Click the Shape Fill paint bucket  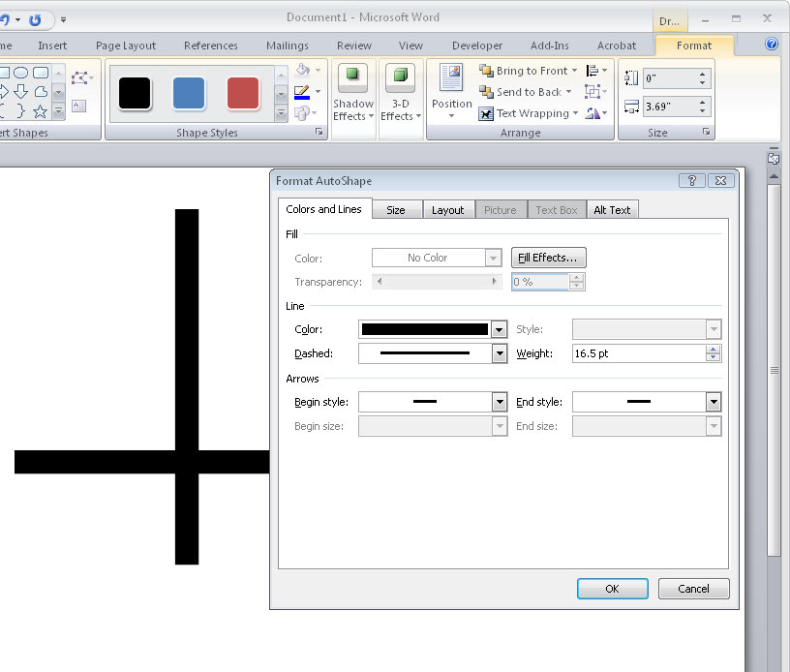point(303,70)
